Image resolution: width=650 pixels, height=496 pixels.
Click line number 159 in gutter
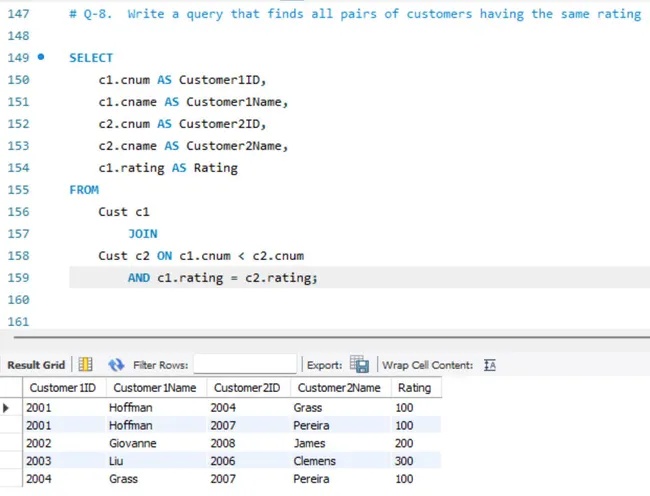(18, 278)
